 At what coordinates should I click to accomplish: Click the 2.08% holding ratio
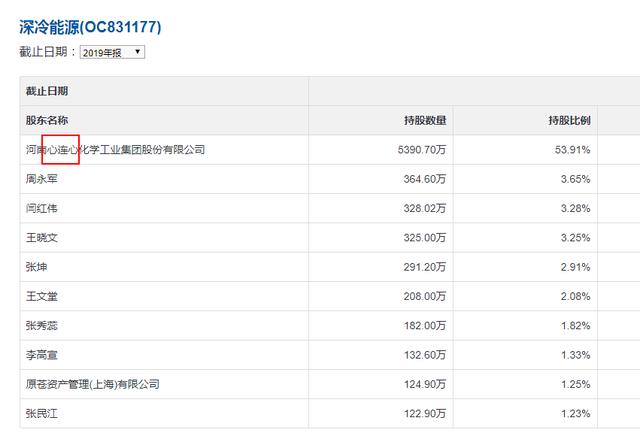(576, 296)
